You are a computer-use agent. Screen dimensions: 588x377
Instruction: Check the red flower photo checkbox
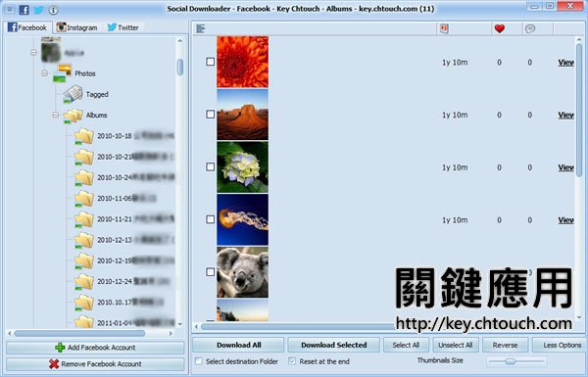pyautogui.click(x=211, y=62)
